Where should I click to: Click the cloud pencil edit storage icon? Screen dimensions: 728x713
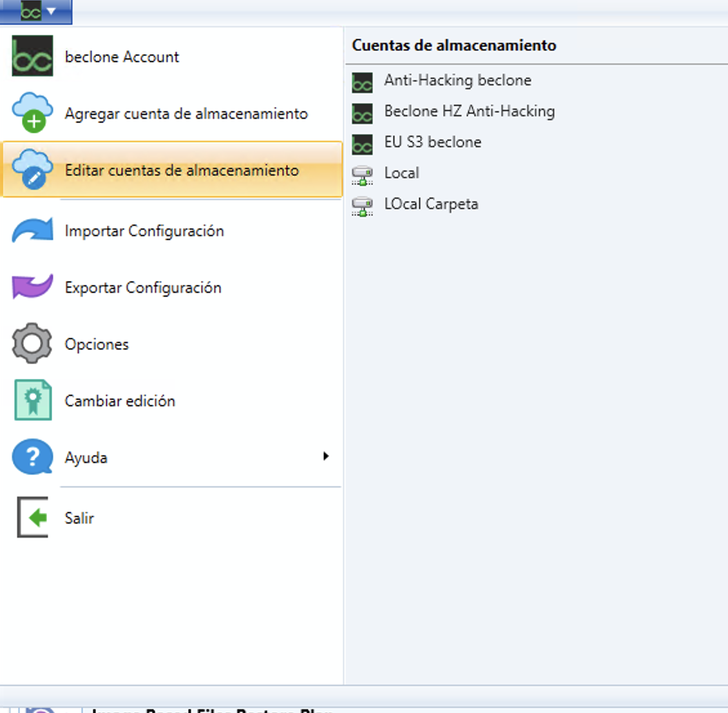(32, 170)
